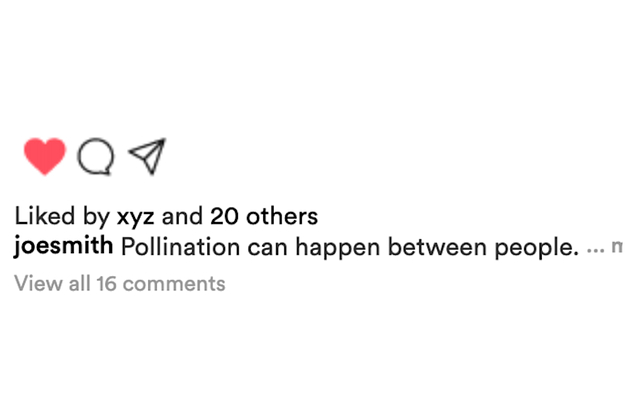
Task: Open comments using the speech bubble icon
Action: (96, 156)
